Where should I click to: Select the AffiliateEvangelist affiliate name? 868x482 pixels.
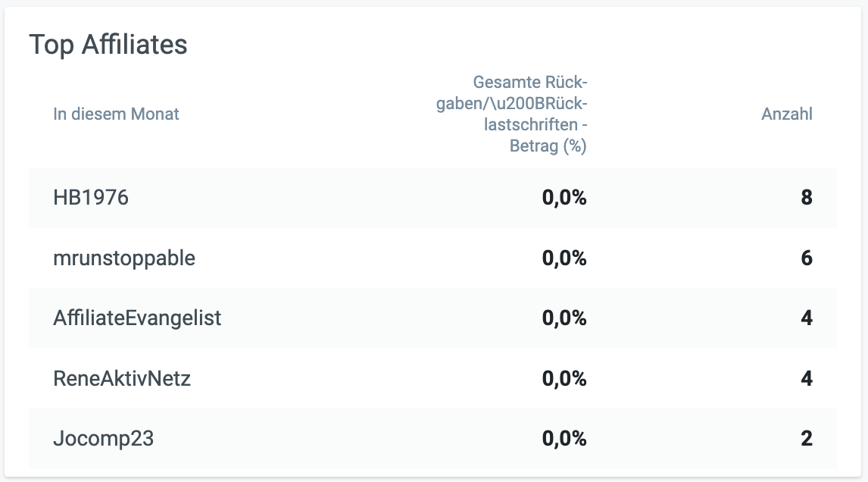point(137,318)
